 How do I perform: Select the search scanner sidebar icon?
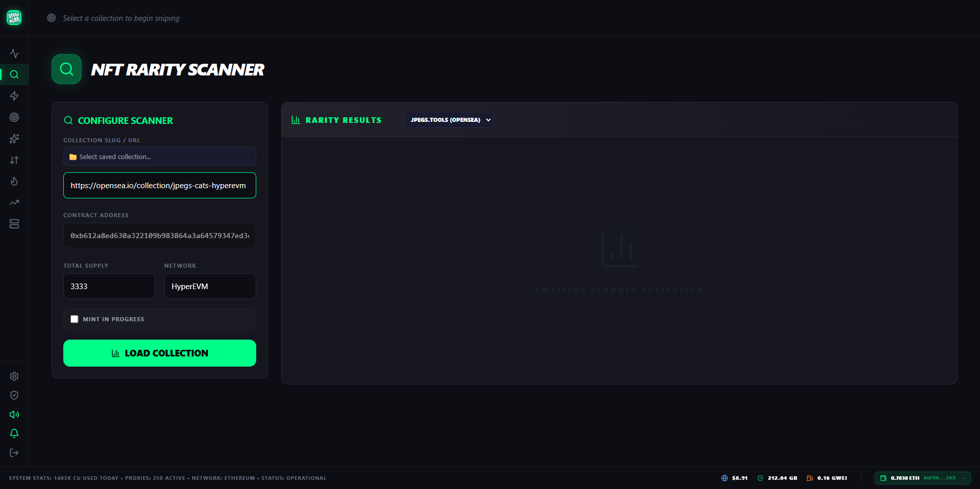point(14,74)
